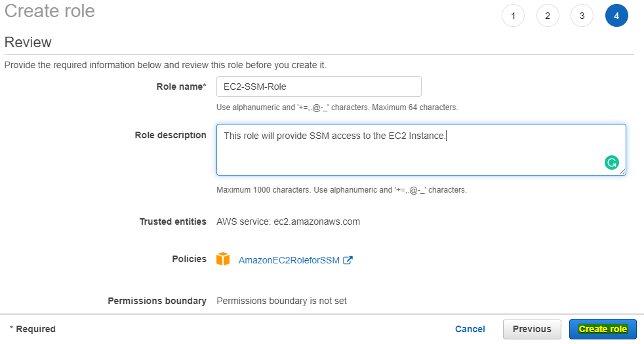Screen dimensions: 644x344
Task: Click the Review section heading
Action: click(x=28, y=43)
